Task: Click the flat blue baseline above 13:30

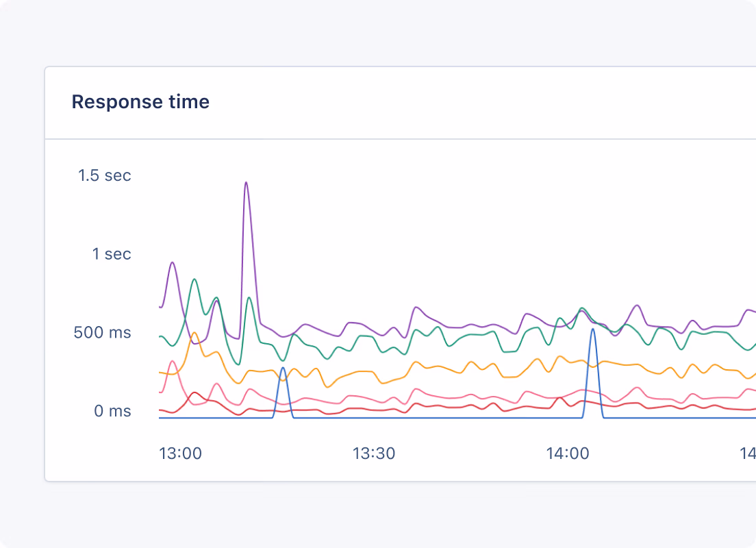Action: [374, 417]
